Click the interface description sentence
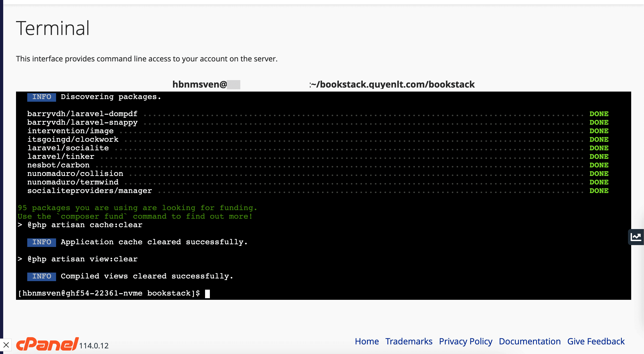This screenshot has width=644, height=354. 147,59
